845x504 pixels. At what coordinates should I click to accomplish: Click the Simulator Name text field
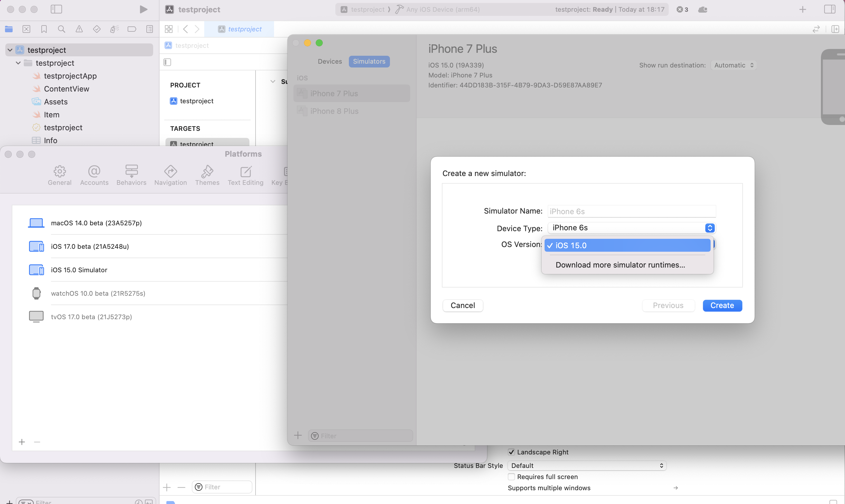pyautogui.click(x=631, y=211)
